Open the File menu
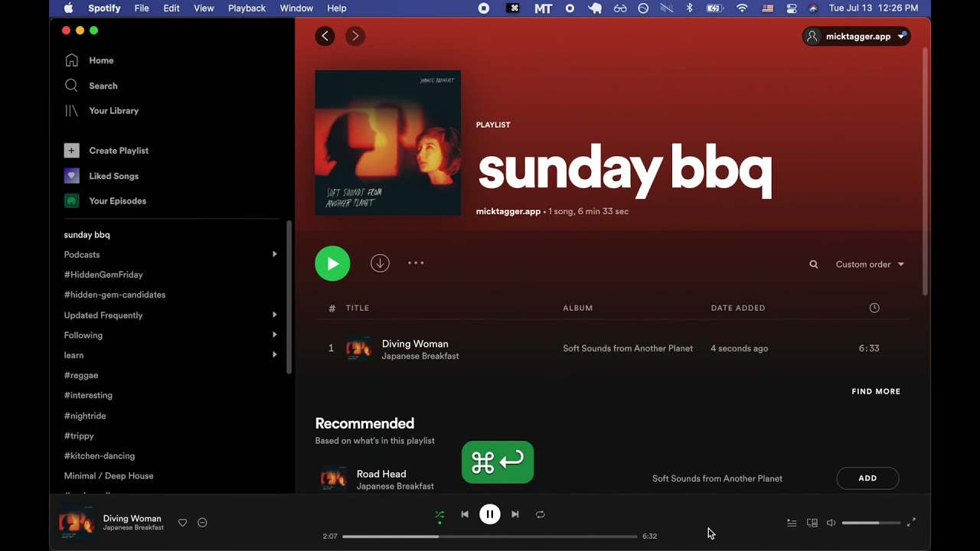 pyautogui.click(x=142, y=8)
